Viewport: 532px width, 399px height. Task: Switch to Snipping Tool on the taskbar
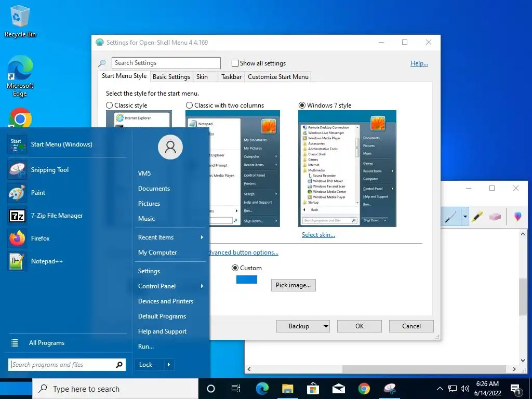390,389
